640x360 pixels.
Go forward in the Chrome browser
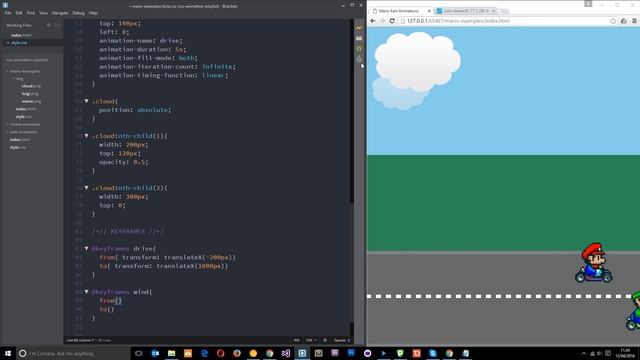pos(382,21)
